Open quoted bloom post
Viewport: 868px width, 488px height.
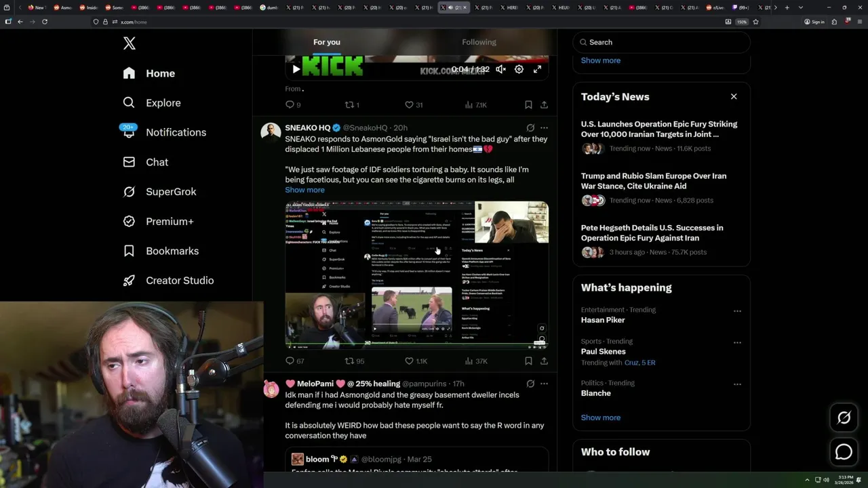click(x=416, y=460)
